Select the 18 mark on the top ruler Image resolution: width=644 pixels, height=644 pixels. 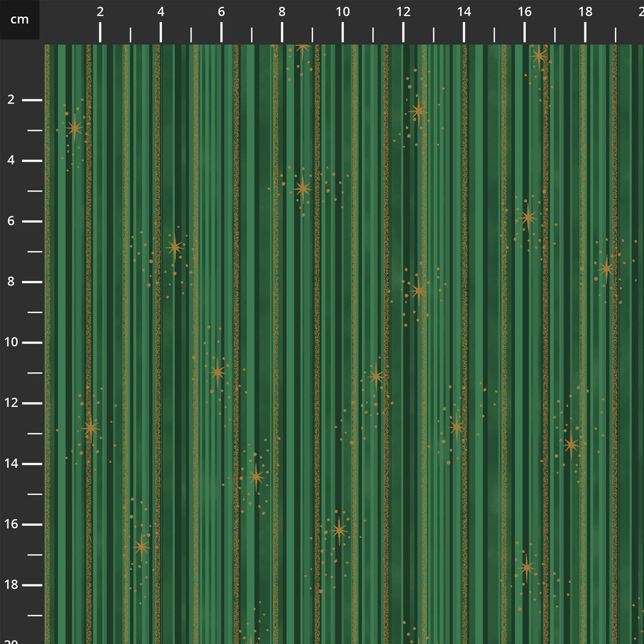585,12
